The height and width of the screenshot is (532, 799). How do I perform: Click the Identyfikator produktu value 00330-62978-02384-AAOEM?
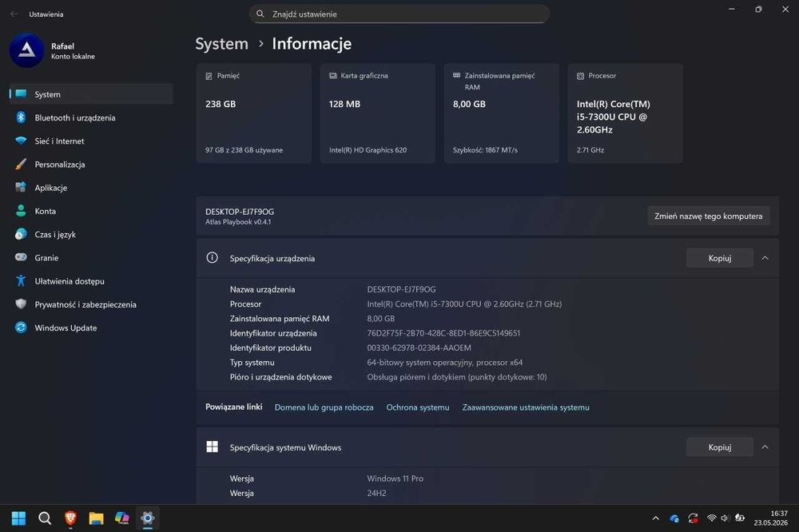click(x=419, y=348)
